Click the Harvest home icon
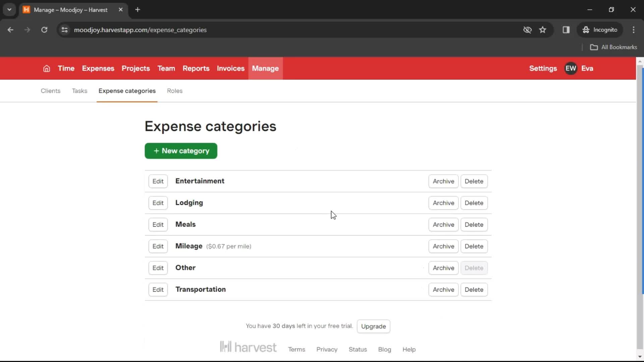This screenshot has height=362, width=644. coord(46,68)
